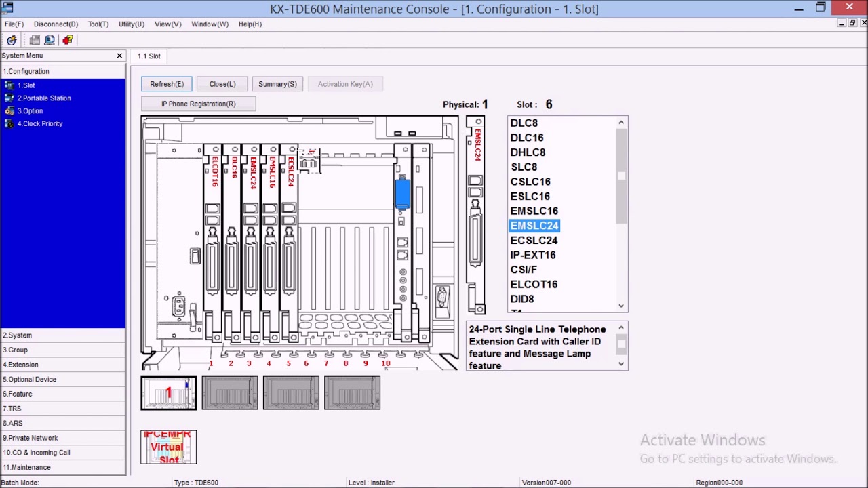Open the Utility(U) menu

pos(132,24)
